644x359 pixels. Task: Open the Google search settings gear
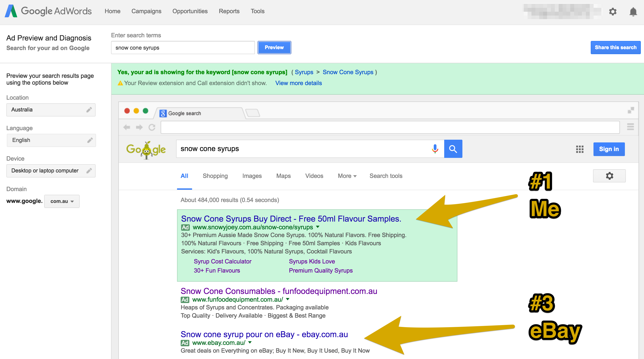pyautogui.click(x=609, y=176)
